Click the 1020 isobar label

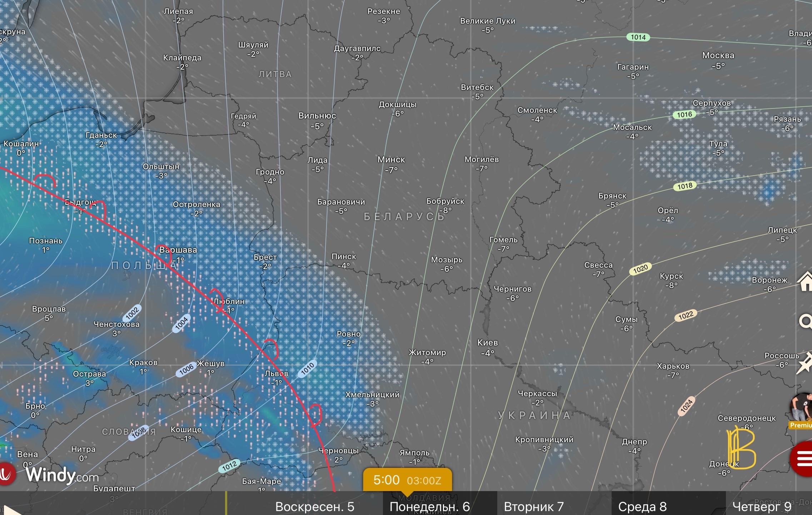tap(640, 269)
